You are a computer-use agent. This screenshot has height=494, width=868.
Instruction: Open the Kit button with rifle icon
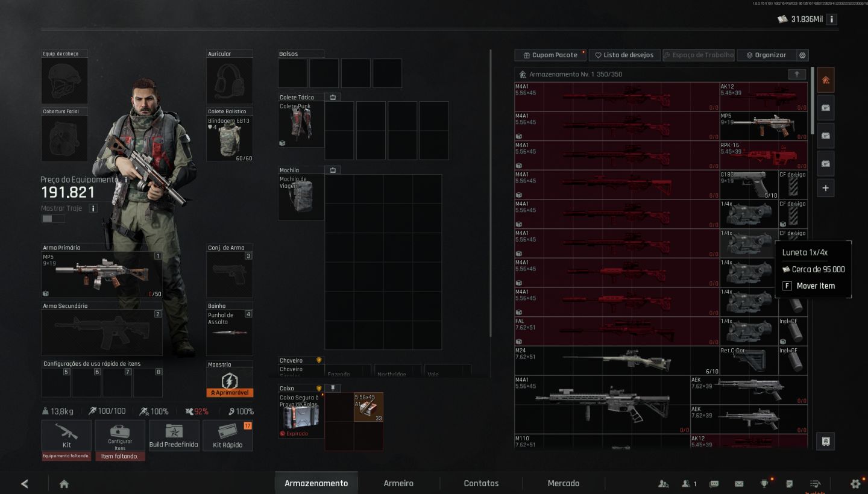pyautogui.click(x=66, y=436)
